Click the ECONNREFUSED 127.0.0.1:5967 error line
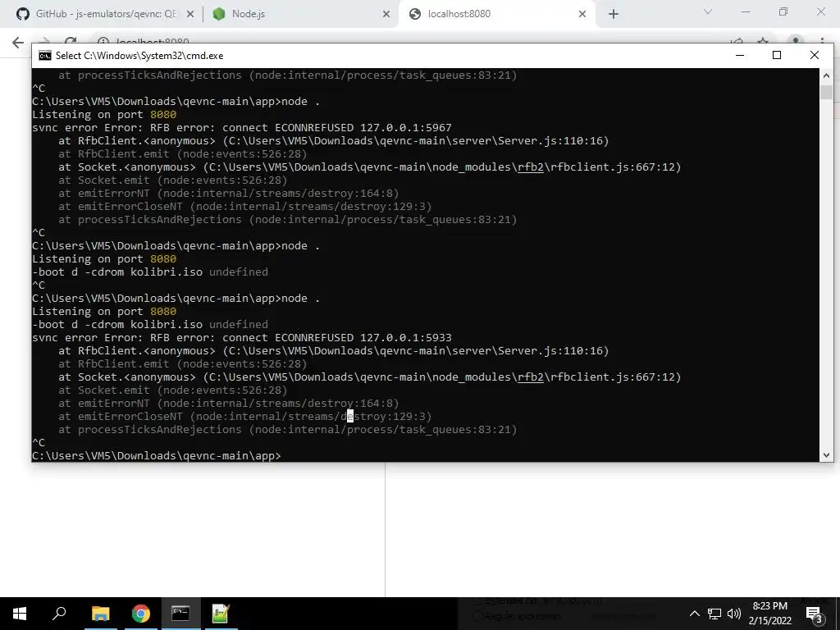This screenshot has height=630, width=840. coord(242,127)
